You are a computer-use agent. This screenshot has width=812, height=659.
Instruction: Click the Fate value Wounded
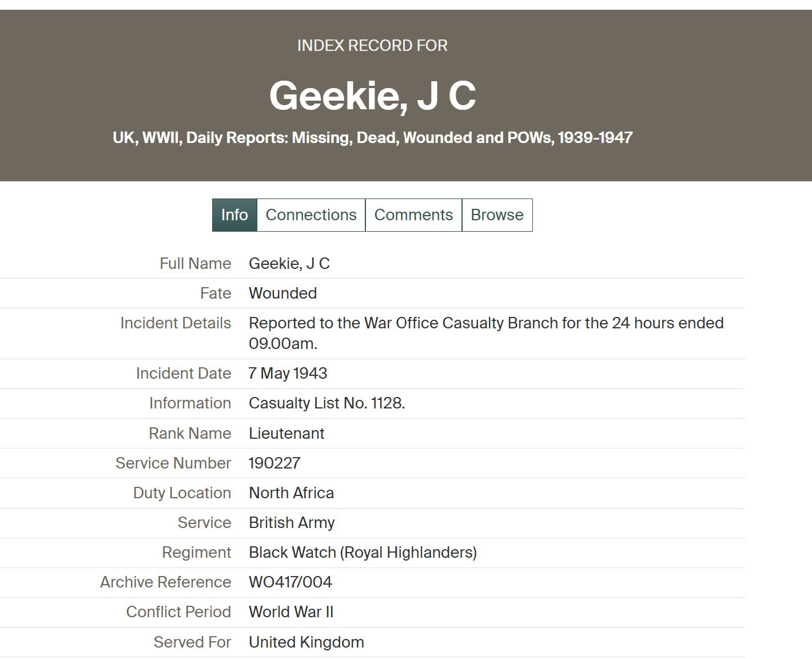[282, 293]
